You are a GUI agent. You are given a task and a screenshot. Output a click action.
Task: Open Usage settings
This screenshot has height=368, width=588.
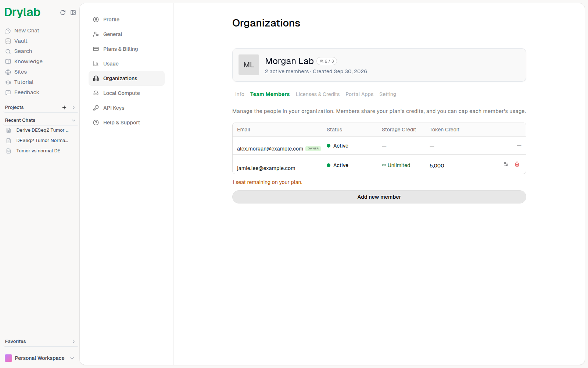(126, 64)
